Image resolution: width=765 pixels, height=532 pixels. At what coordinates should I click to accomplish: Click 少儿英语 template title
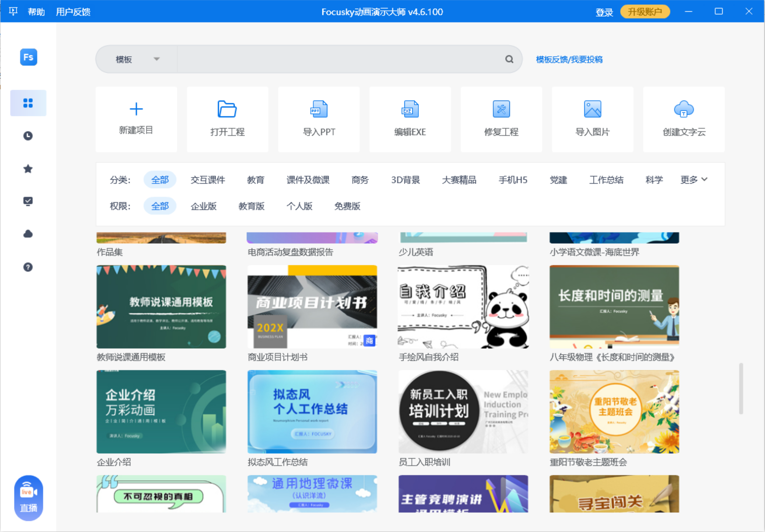coord(416,252)
